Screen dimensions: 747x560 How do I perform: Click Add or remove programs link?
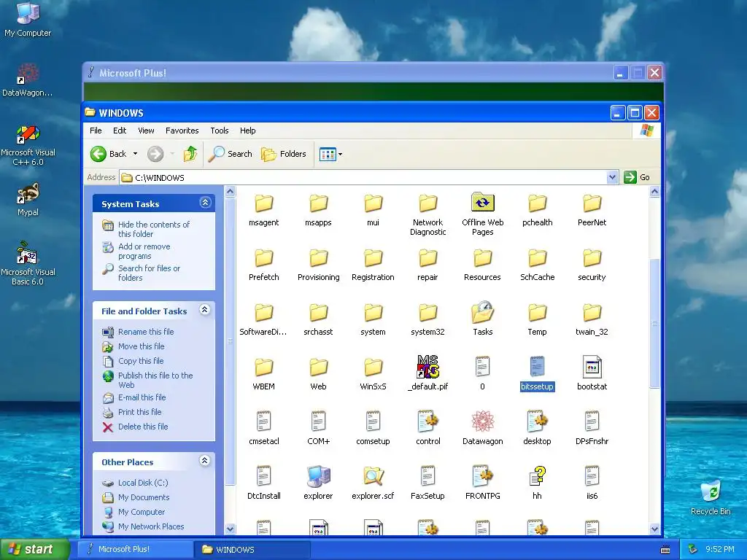pos(144,251)
